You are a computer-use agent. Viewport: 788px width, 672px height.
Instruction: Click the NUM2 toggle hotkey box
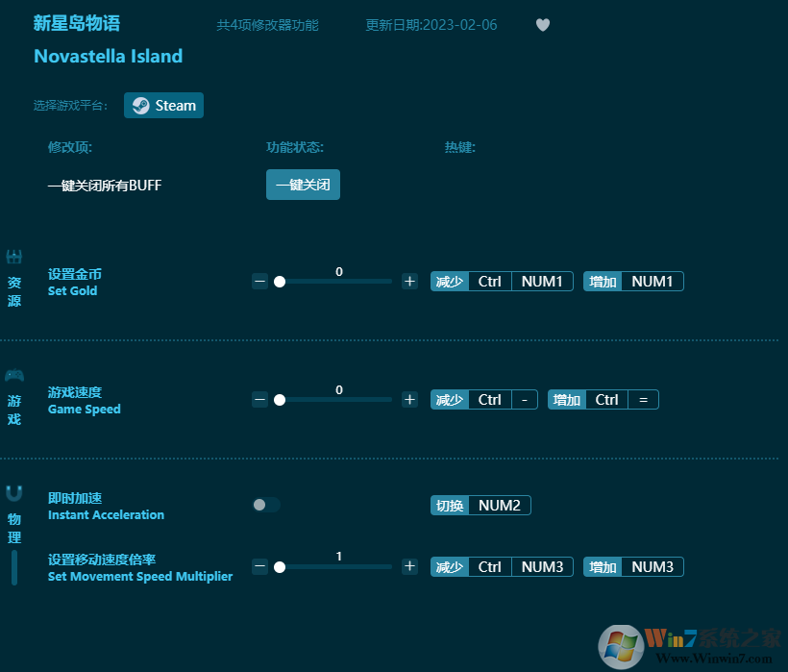point(499,506)
